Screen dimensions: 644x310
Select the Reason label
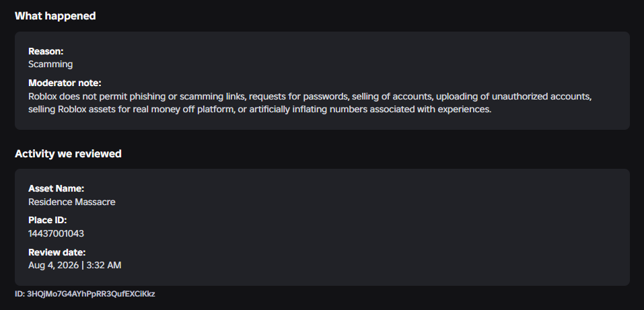[46, 51]
